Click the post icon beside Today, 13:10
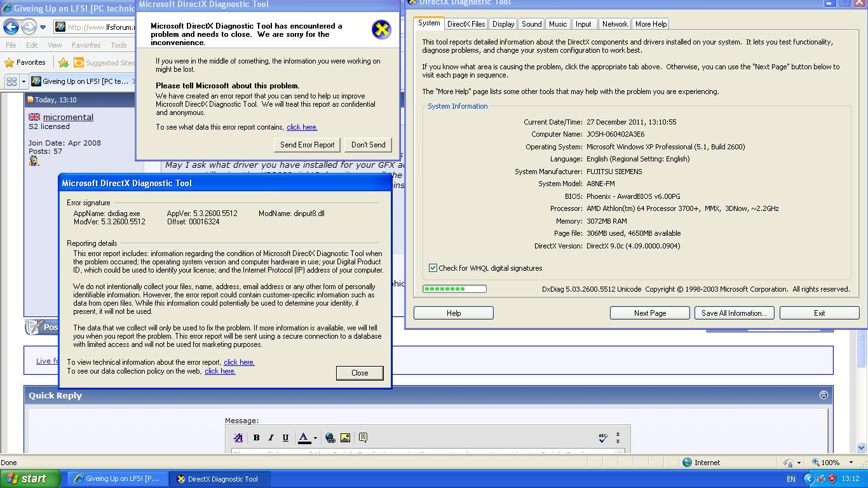The image size is (868, 488). click(30, 100)
